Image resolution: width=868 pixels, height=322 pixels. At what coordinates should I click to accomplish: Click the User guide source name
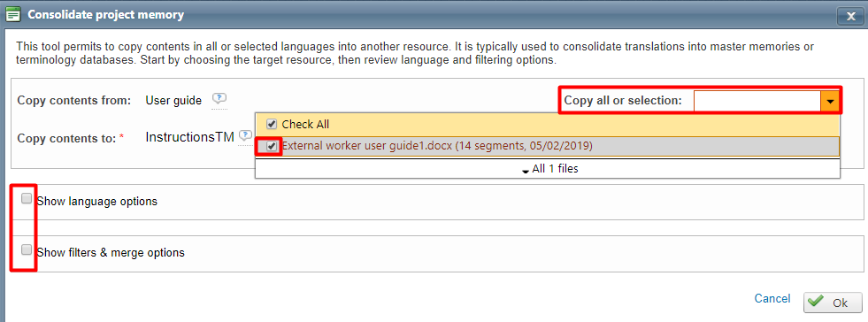click(173, 100)
